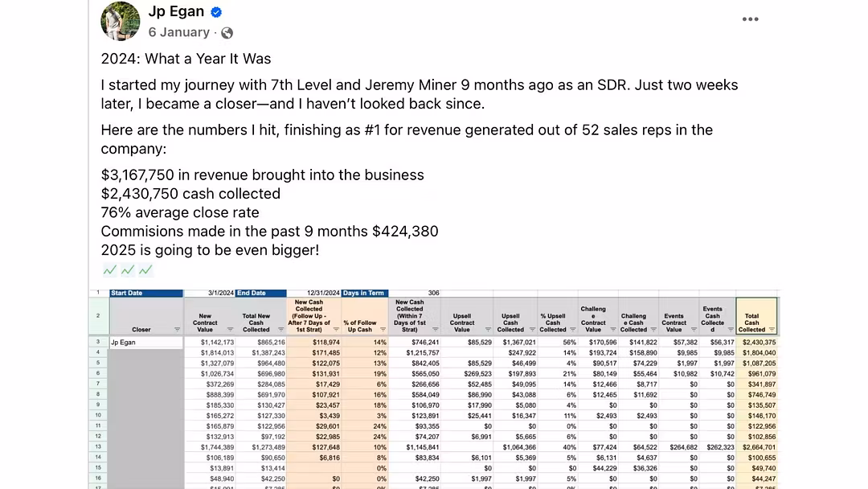This screenshot has width=868, height=489.
Task: Open the post options three-dot menu
Action: pos(750,19)
